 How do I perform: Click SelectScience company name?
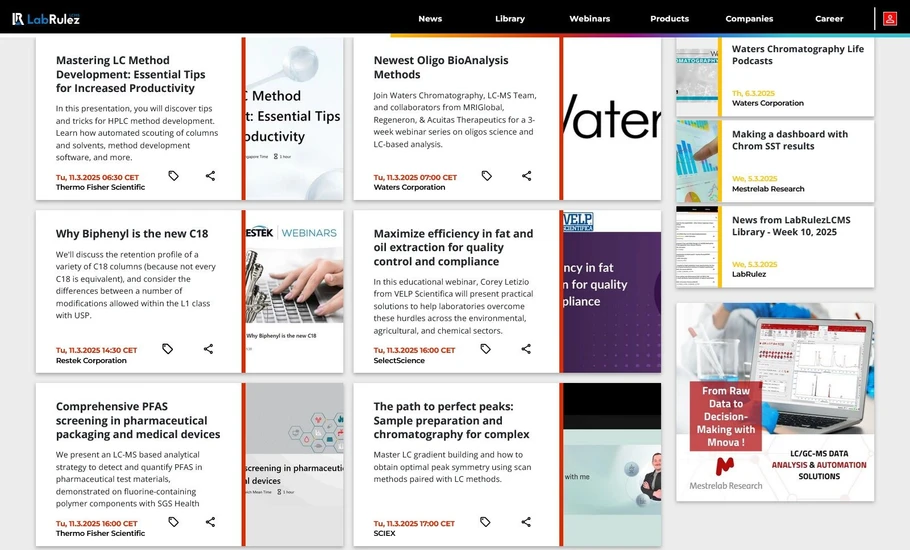pos(399,360)
